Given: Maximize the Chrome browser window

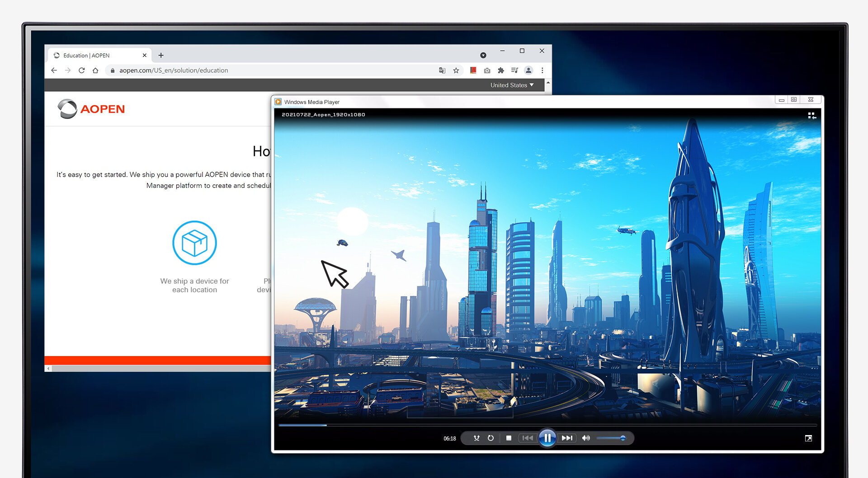Looking at the screenshot, I should [522, 51].
